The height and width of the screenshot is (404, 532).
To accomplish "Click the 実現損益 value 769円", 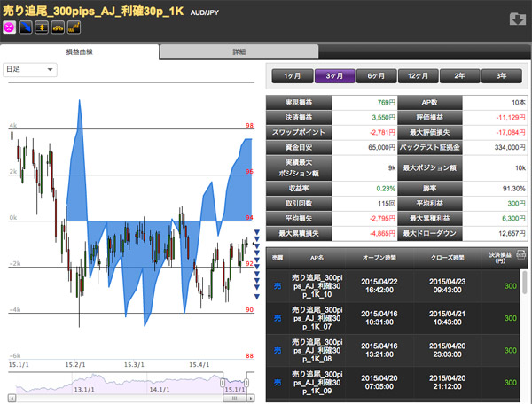I will 386,103.
